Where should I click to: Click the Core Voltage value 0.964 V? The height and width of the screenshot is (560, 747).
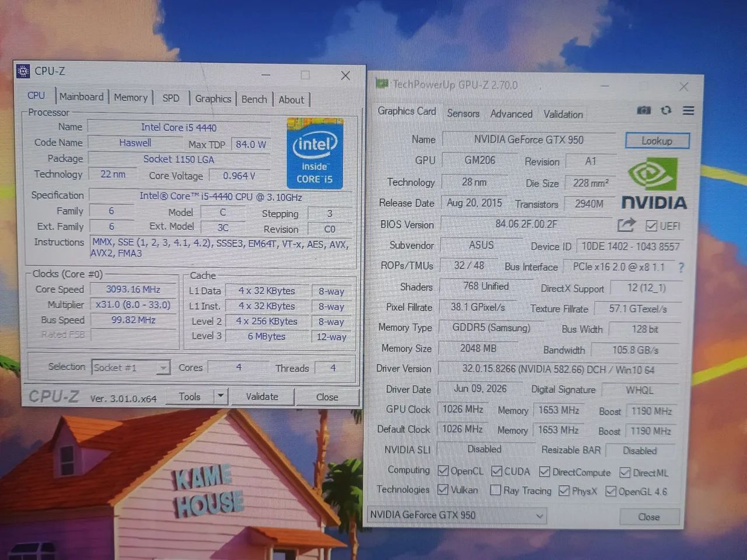click(239, 176)
